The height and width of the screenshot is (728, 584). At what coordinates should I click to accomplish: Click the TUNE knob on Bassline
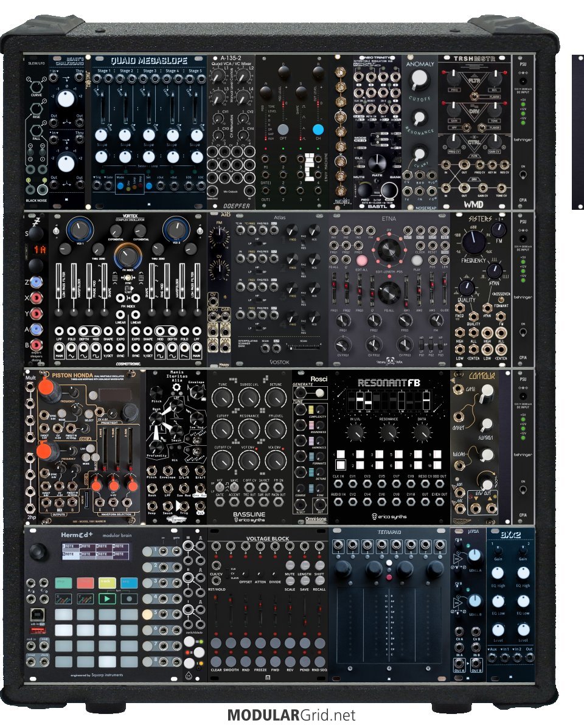(x=223, y=399)
